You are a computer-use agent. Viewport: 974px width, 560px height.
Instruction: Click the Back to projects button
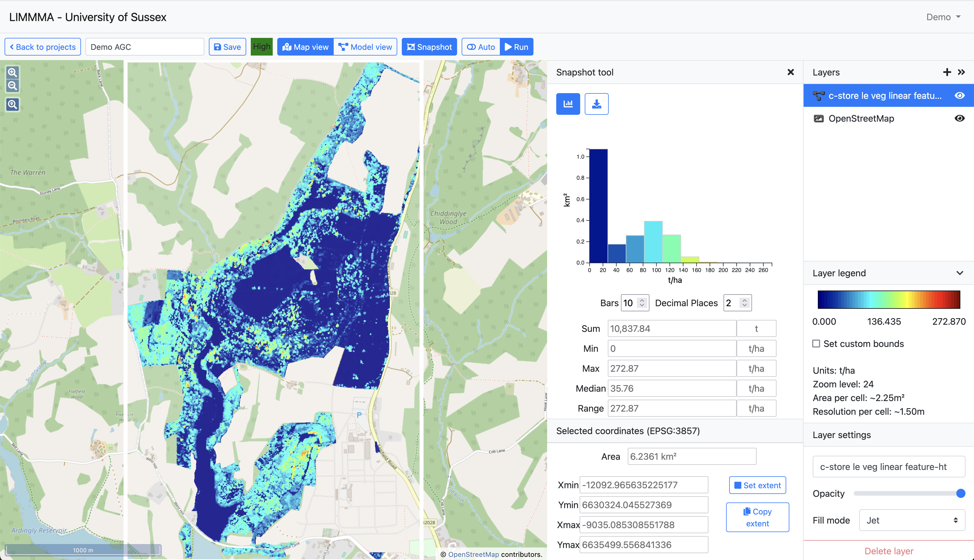43,47
